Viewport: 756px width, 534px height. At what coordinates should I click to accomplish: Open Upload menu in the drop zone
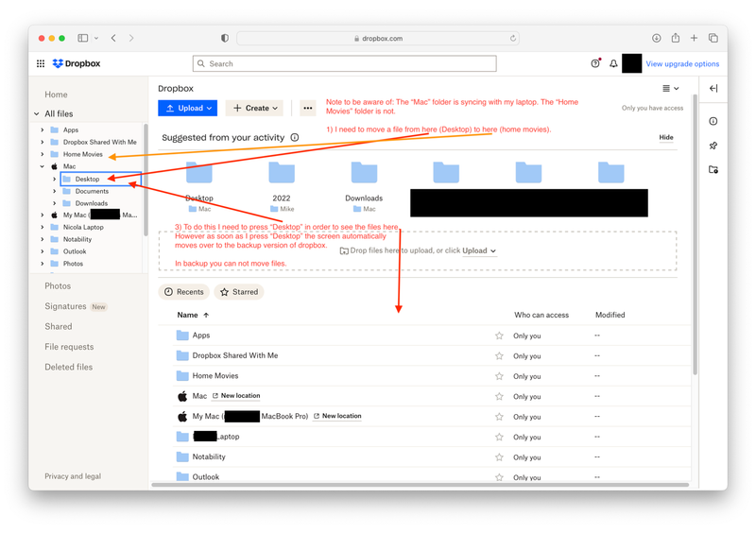(x=479, y=250)
